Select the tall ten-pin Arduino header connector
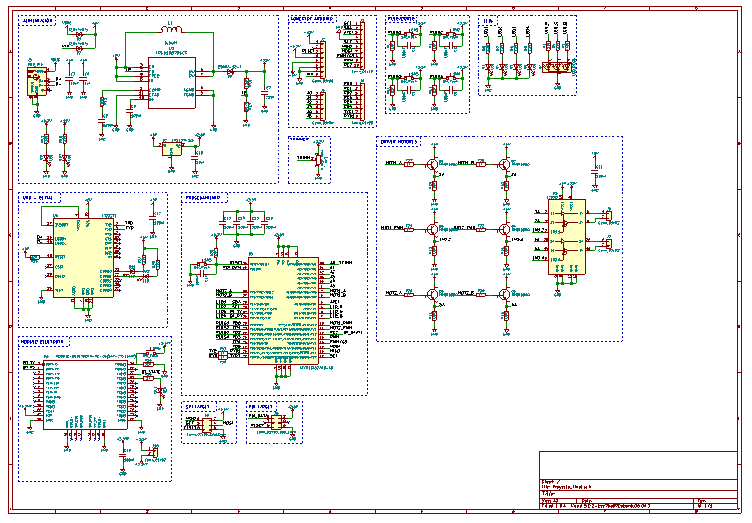The image size is (752, 523). pyautogui.click(x=363, y=46)
